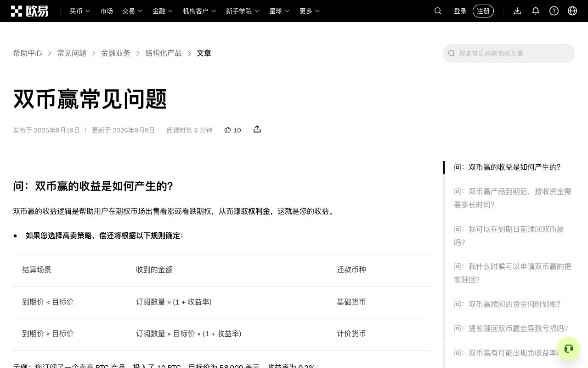
Task: Open the notifications bell icon
Action: click(x=536, y=11)
